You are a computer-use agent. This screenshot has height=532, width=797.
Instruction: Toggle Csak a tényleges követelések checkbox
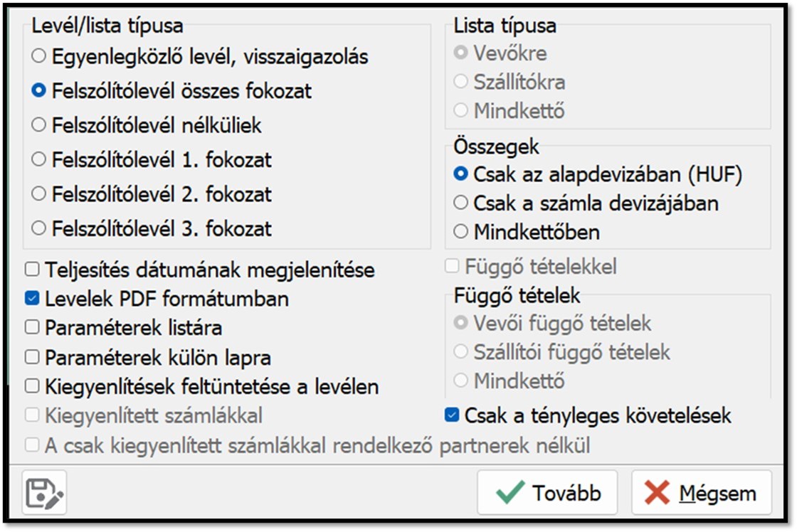point(451,415)
